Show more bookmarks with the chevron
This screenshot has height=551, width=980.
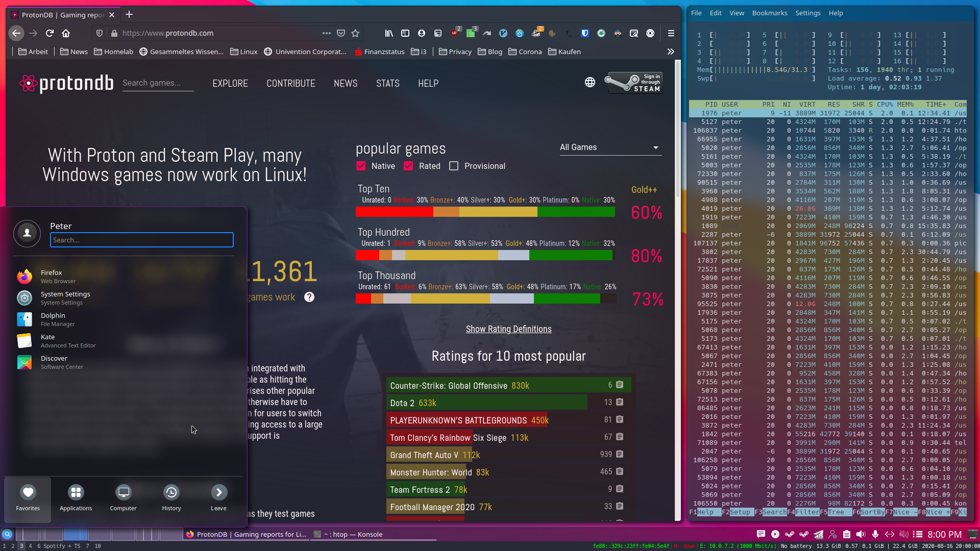[x=671, y=52]
